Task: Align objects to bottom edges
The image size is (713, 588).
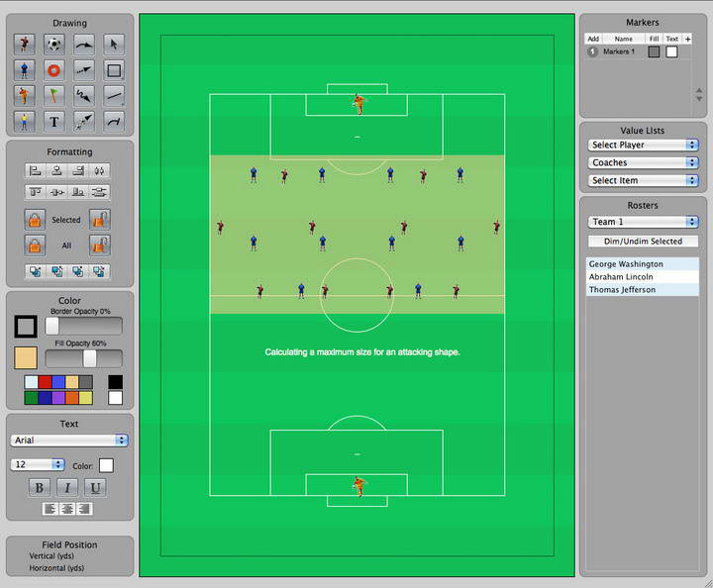Action: click(78, 192)
